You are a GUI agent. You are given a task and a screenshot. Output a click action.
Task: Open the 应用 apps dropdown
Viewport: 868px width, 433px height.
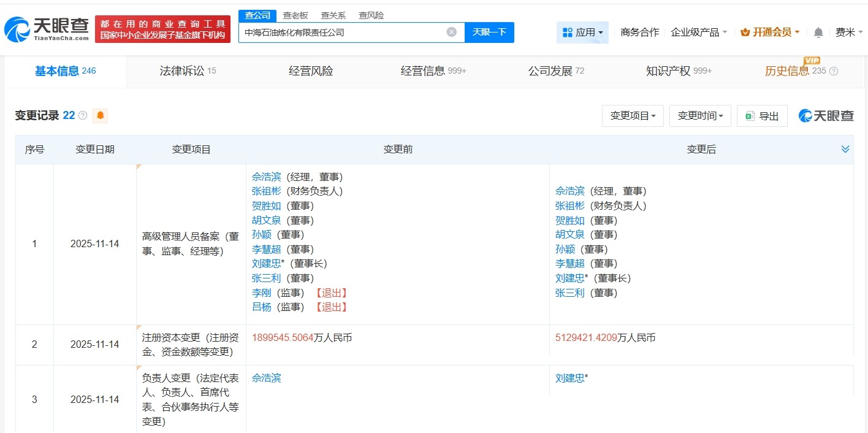tap(582, 33)
